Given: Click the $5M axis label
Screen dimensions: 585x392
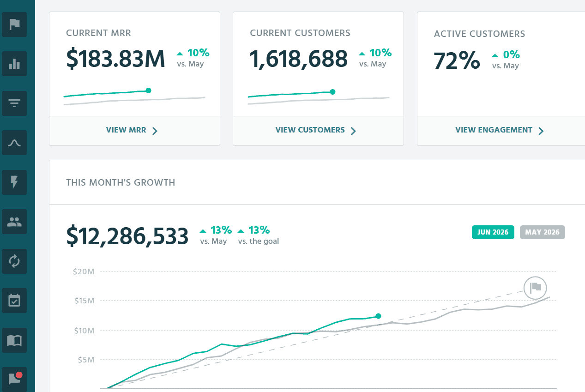Looking at the screenshot, I should [85, 360].
